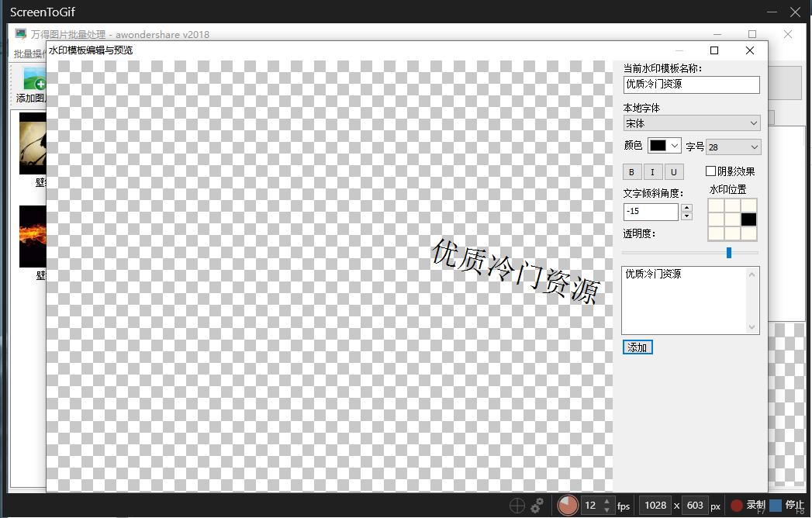Toggle bold with the B button
Screen dimensions: 812x518
click(x=631, y=172)
